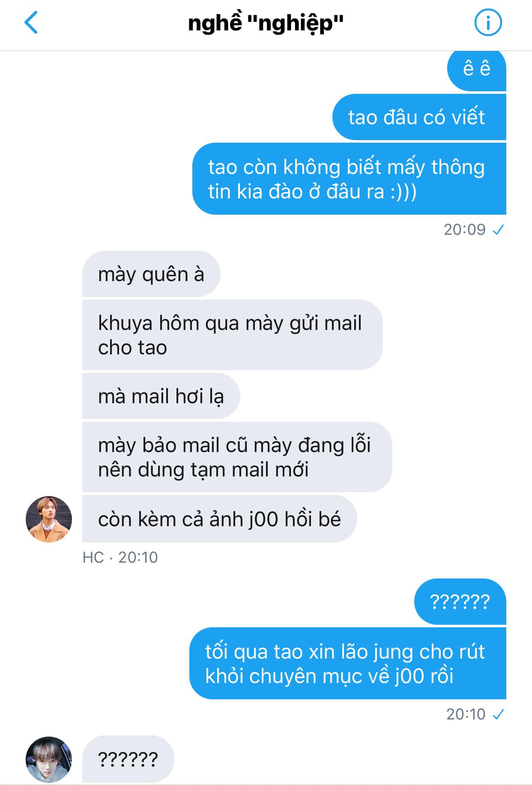Open HC's profile avatar
This screenshot has height=785, width=532.
(49, 519)
